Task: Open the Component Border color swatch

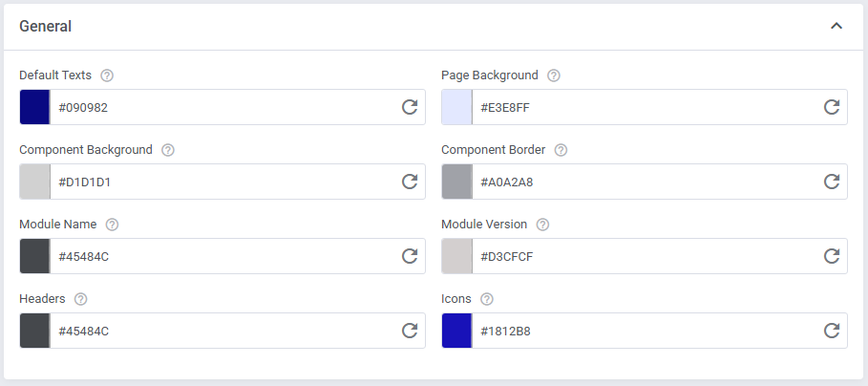Action: 456,182
